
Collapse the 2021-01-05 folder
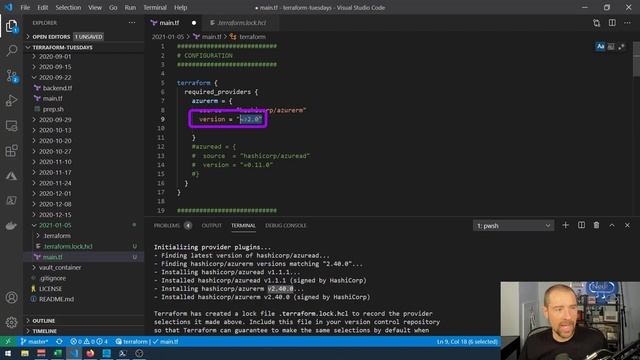point(84,225)
